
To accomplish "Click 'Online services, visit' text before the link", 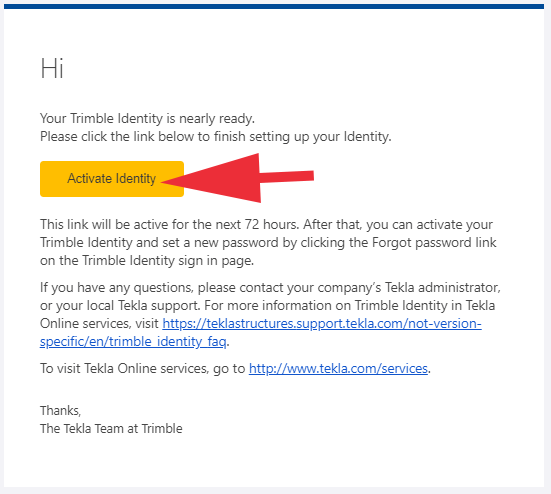I will (x=99, y=323).
